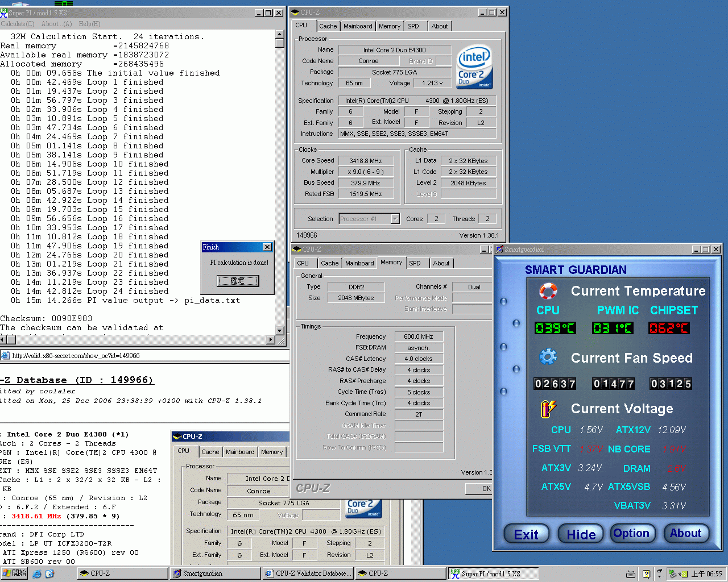Click Super PI vertical scrollbar down arrow

pyautogui.click(x=280, y=330)
